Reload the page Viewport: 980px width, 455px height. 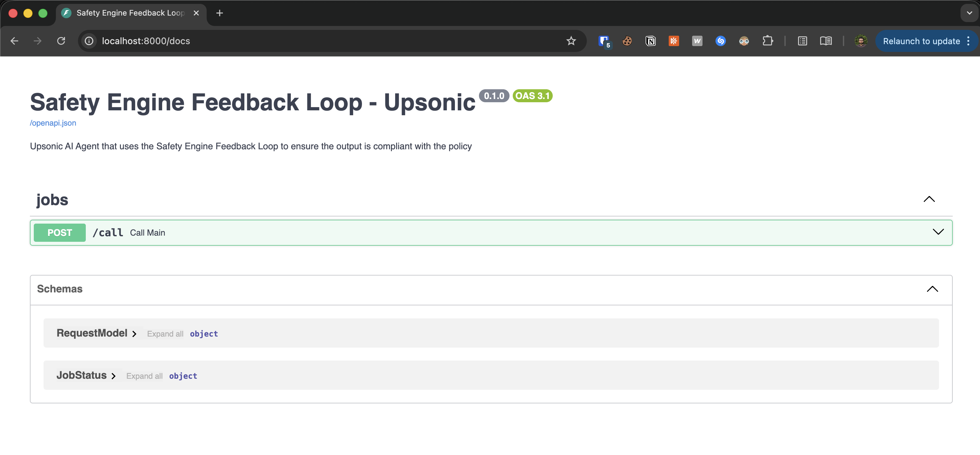61,41
